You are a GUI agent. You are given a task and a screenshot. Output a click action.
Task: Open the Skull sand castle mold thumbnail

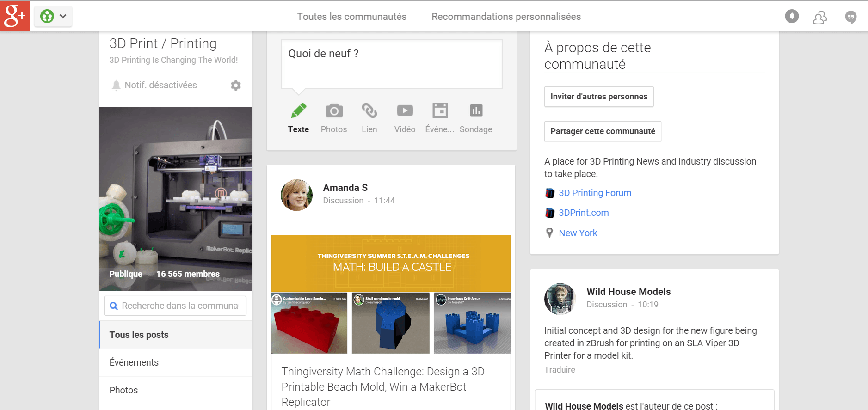(x=390, y=323)
